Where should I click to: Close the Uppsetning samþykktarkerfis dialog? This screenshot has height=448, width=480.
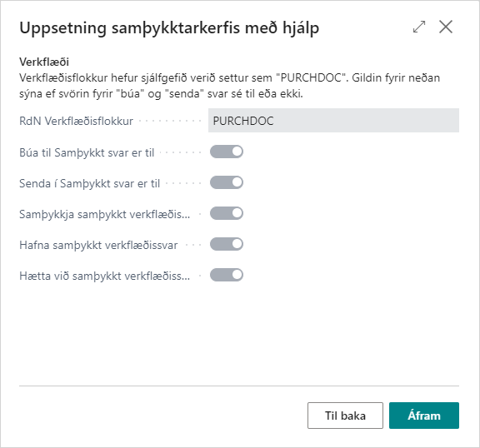[x=446, y=27]
